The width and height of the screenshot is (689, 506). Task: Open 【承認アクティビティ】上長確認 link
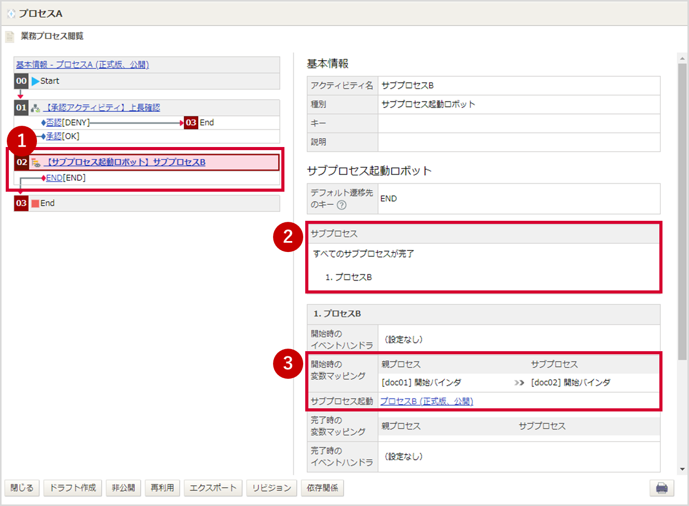point(102,108)
